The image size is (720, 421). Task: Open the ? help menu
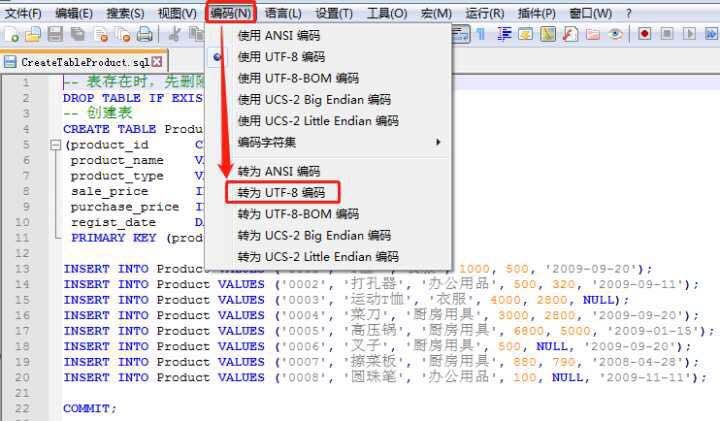pos(629,13)
